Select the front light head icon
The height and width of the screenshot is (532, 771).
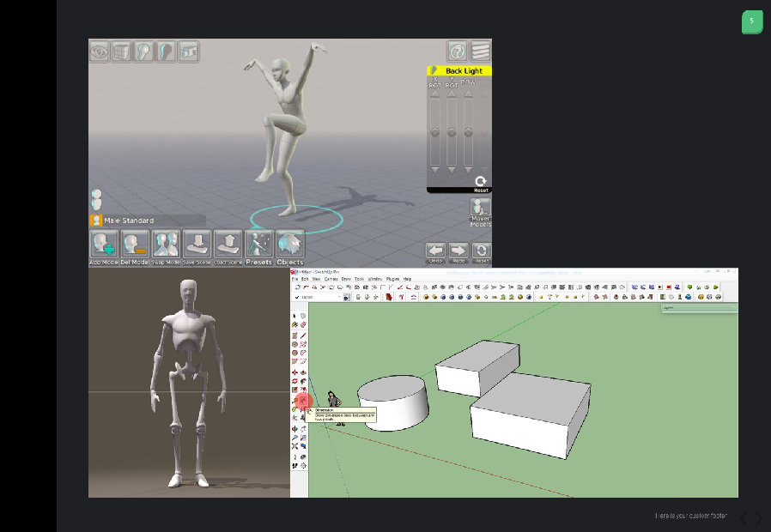pyautogui.click(x=143, y=51)
